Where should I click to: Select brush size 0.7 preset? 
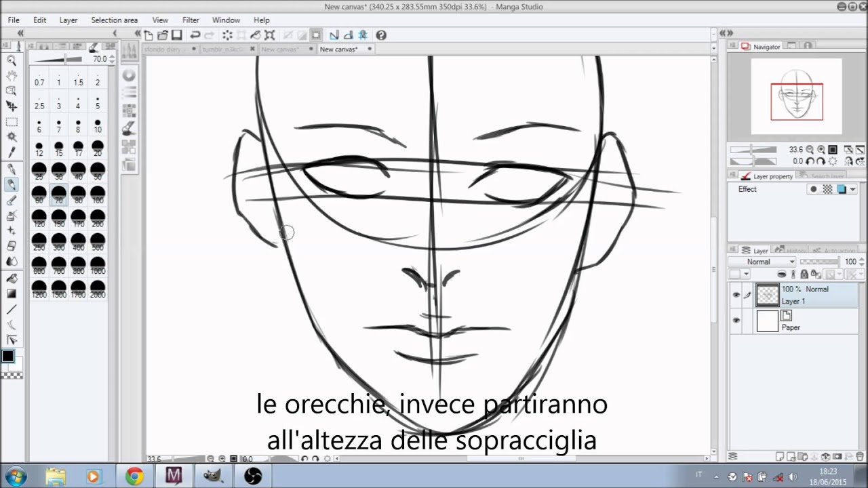39,79
